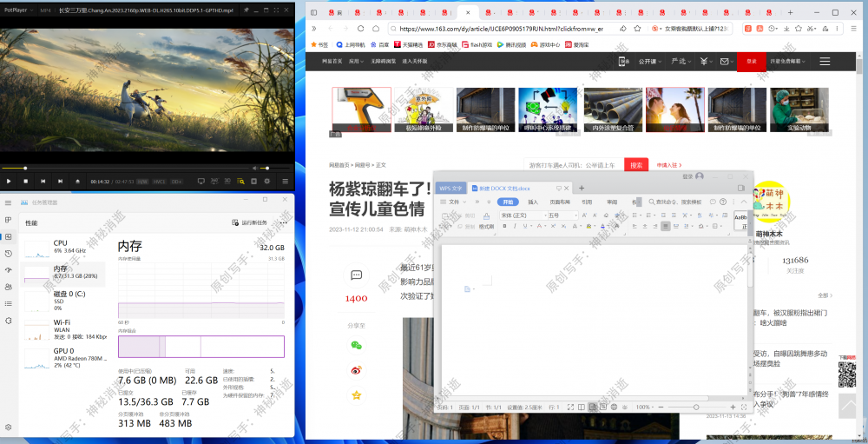This screenshot has height=444, width=868.
Task: Open the File (文件) menu in WPS
Action: [x=454, y=202]
